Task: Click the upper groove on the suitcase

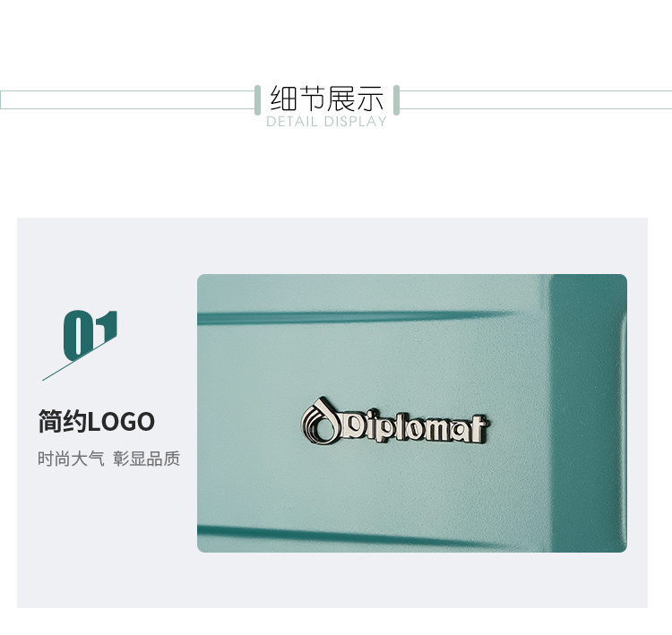Action: coord(356,318)
